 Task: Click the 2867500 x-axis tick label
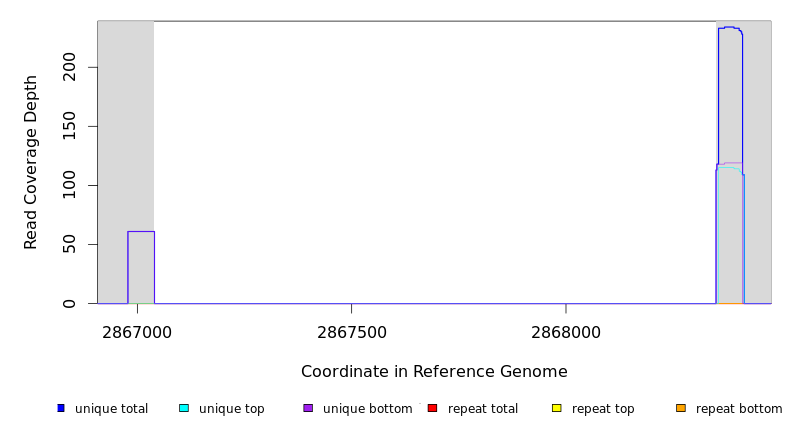(351, 332)
